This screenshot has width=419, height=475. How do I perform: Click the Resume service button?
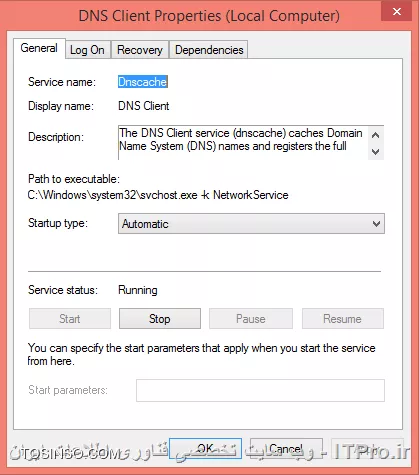pos(343,319)
